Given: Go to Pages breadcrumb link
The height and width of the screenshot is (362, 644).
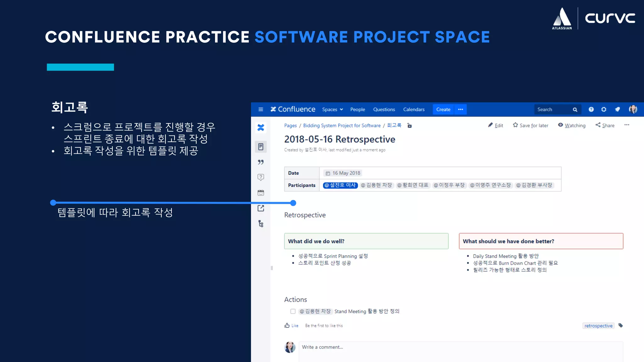Looking at the screenshot, I should tap(290, 125).
